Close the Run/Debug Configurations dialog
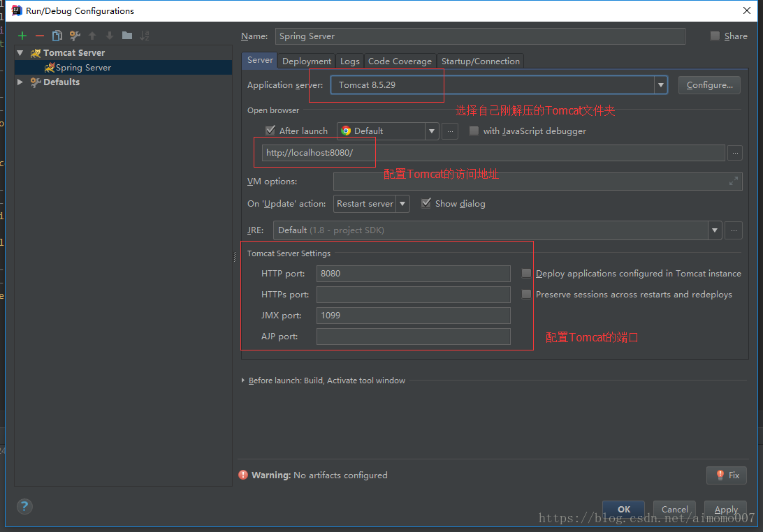Screen dimensions: 763x532 point(746,10)
